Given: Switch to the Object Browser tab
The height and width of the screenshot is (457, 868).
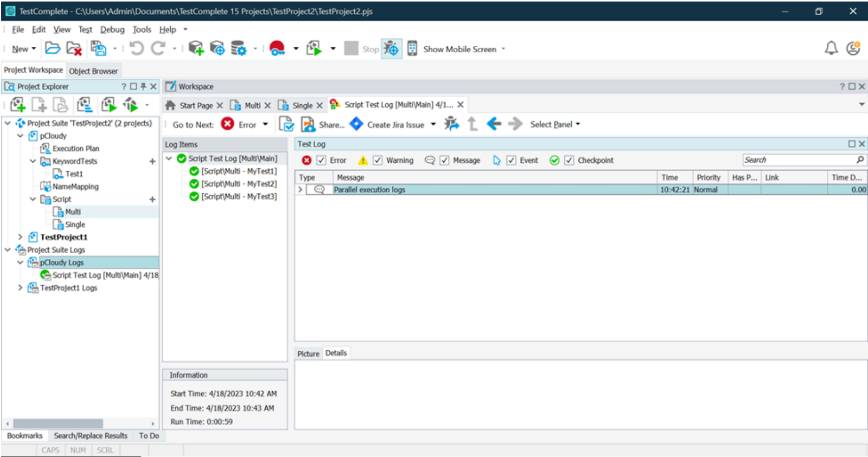Looking at the screenshot, I should 93,71.
